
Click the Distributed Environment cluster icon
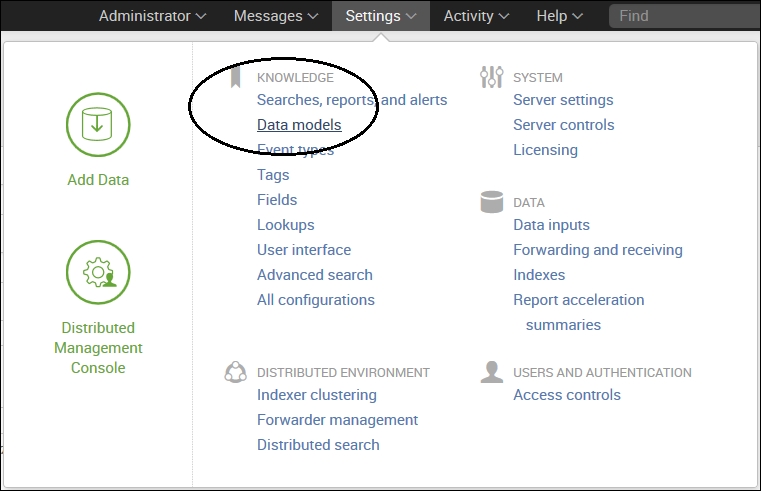coord(236,372)
